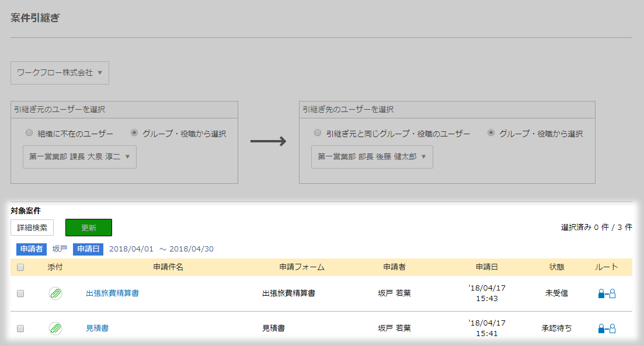Open the route icon for 出張旅費精算書 row

(x=607, y=293)
